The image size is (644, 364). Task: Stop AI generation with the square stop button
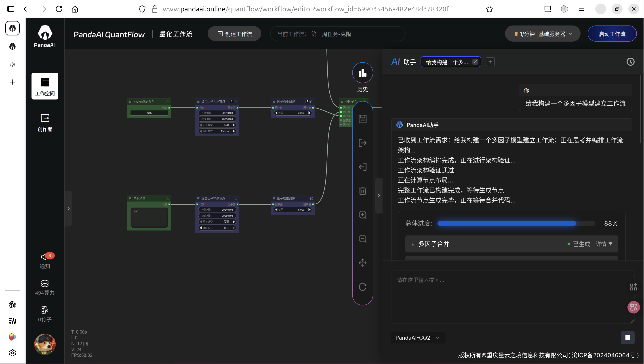click(627, 338)
